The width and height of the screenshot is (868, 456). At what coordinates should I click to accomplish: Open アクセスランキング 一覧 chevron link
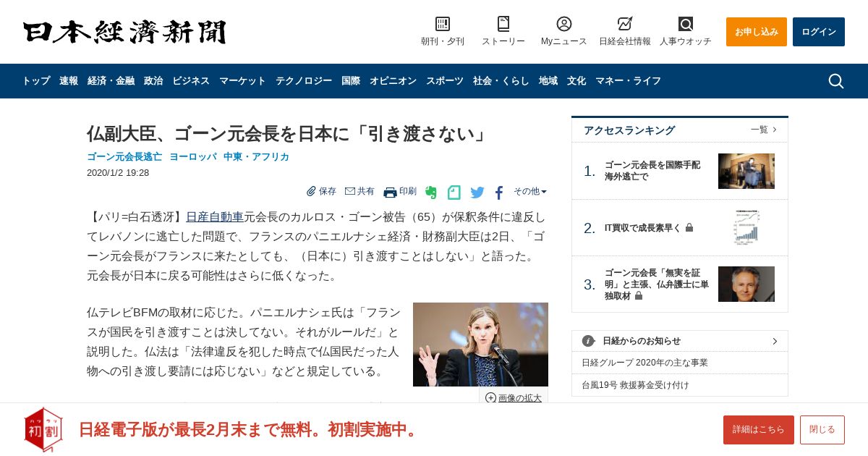click(764, 130)
